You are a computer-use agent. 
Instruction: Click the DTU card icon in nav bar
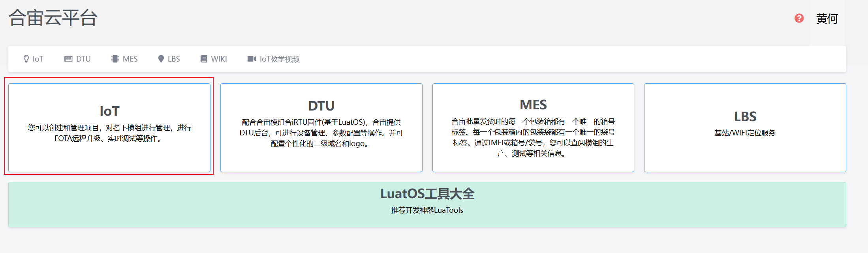(x=68, y=59)
